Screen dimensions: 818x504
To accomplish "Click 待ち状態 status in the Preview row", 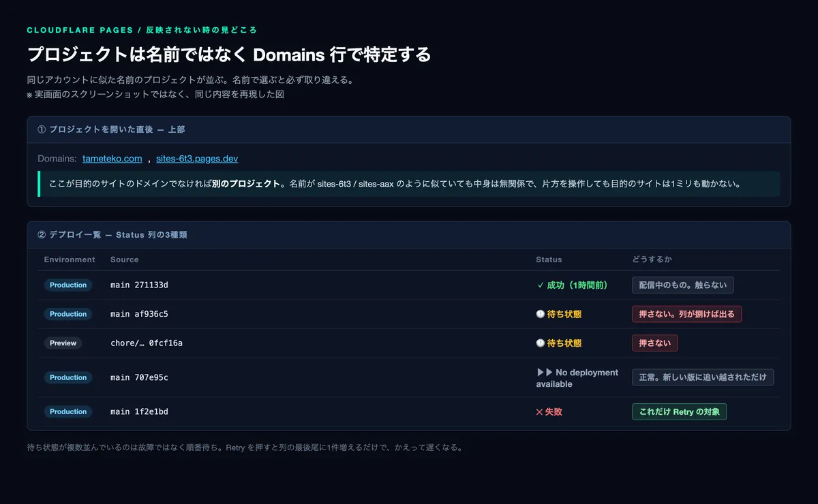I will tap(559, 343).
